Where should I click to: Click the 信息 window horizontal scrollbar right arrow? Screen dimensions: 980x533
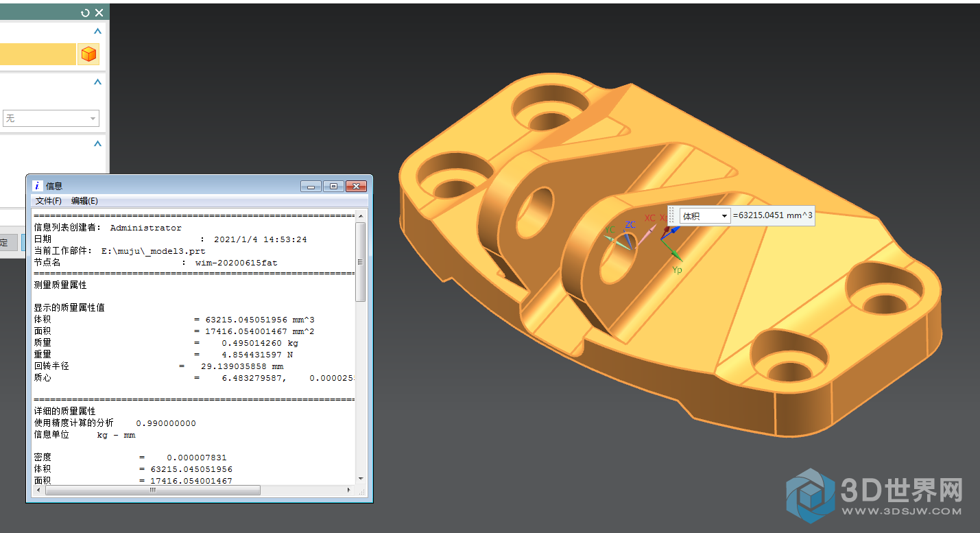pos(350,490)
